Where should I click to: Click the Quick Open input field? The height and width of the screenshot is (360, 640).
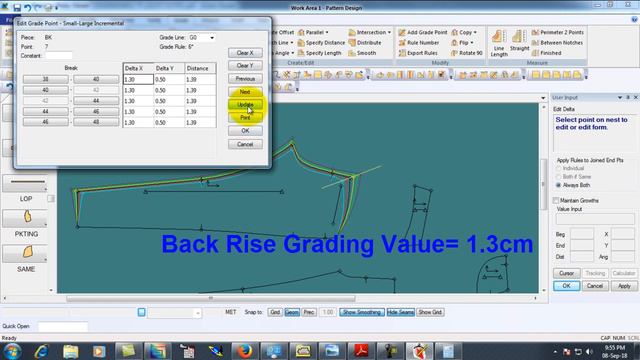62,327
